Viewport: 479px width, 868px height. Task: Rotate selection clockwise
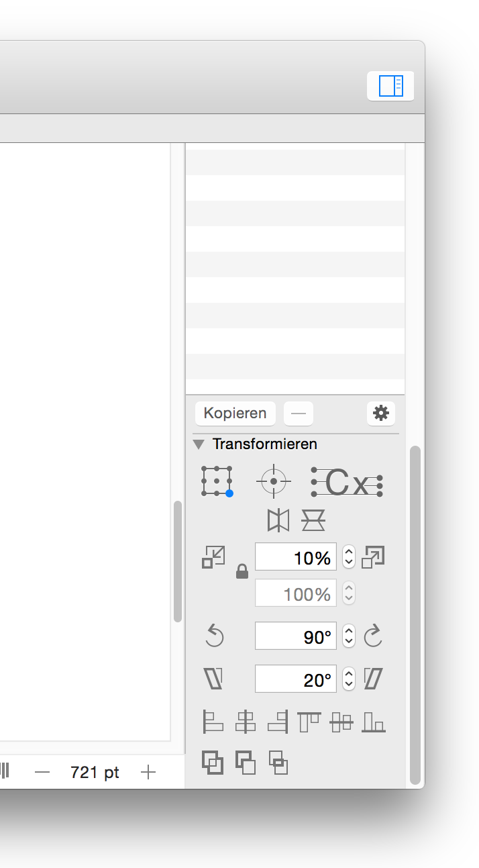point(373,635)
